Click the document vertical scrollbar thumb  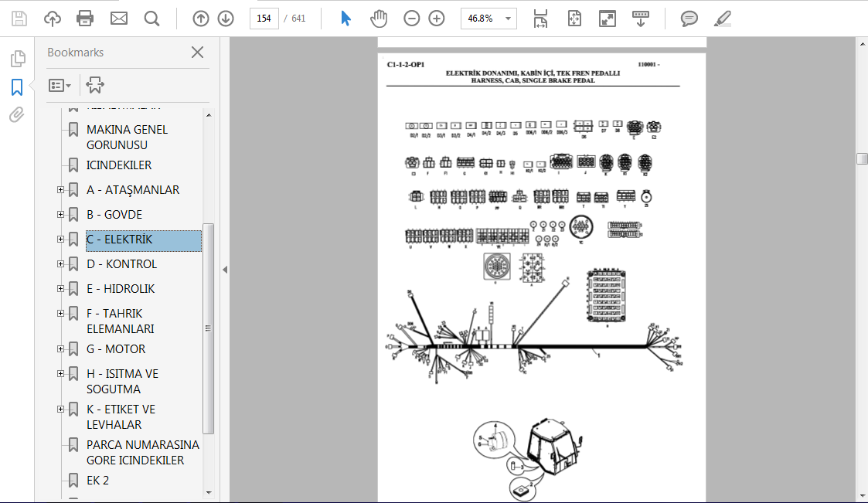(x=862, y=159)
